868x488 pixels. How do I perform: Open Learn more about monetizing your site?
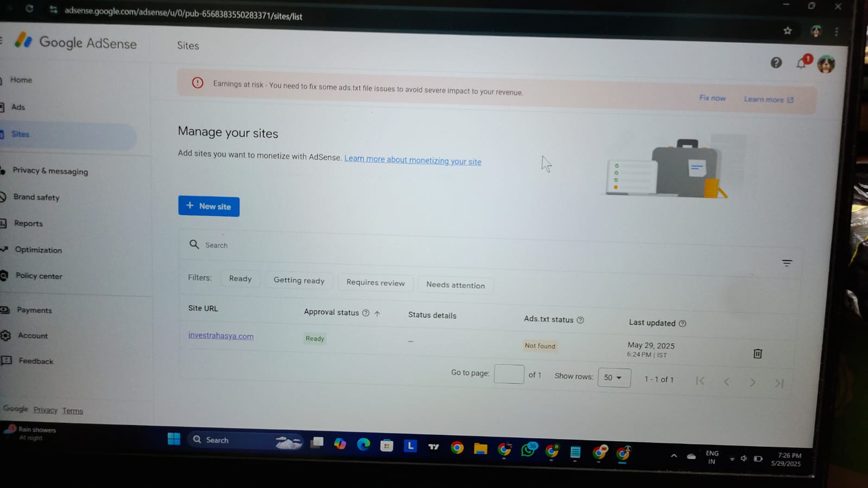[413, 160]
